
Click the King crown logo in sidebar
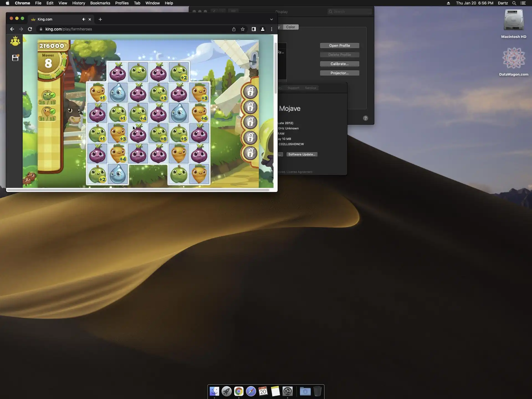pos(15,41)
